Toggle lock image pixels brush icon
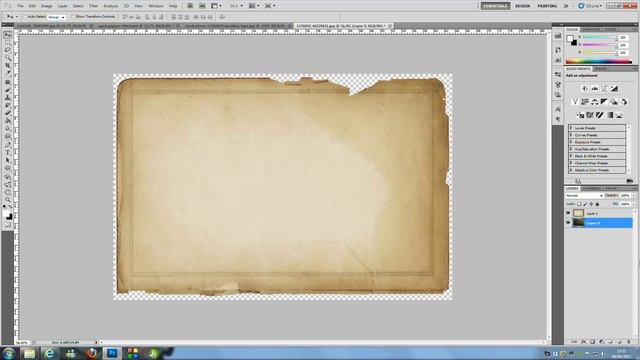Screen dimensions: 640x360 coord(585,204)
